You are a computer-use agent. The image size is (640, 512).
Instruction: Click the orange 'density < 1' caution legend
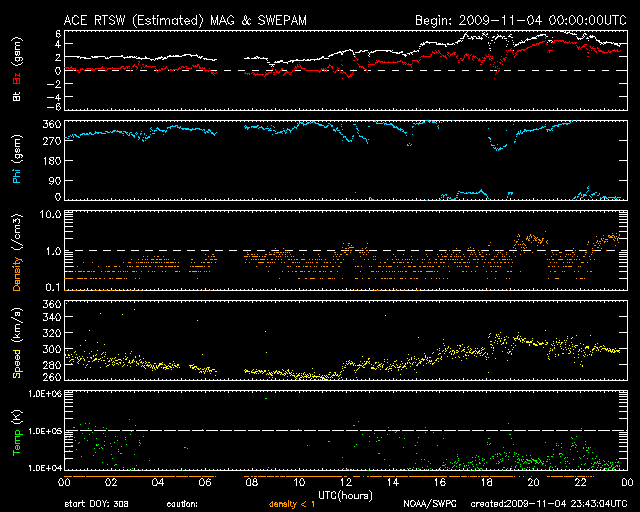[x=288, y=504]
